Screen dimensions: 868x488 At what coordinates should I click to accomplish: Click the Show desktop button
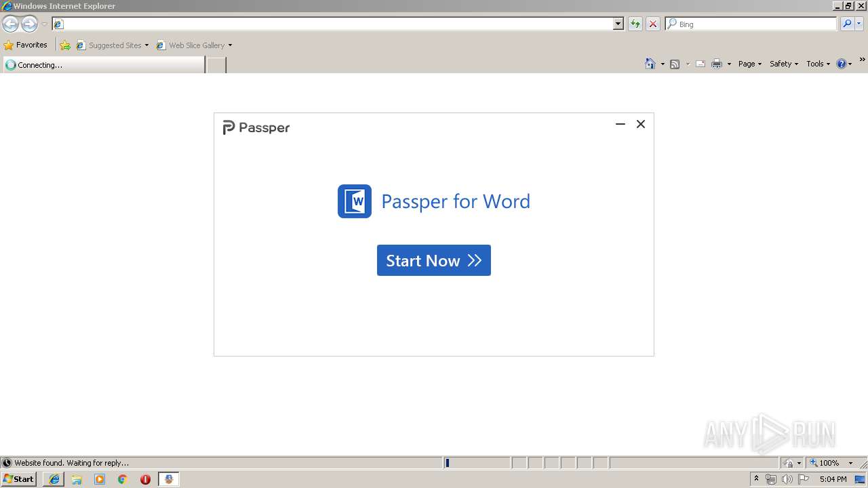click(861, 479)
